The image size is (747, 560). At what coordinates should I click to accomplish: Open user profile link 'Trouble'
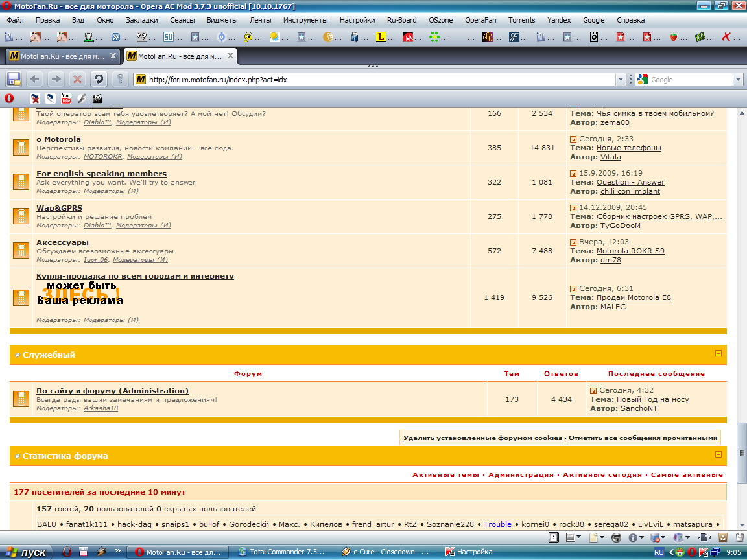497,524
